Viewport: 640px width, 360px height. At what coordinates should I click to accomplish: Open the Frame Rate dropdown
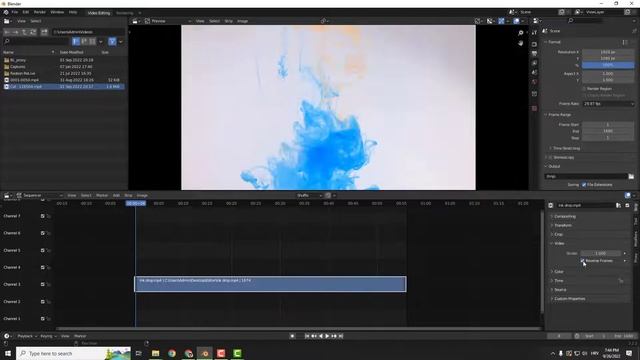[608, 104]
